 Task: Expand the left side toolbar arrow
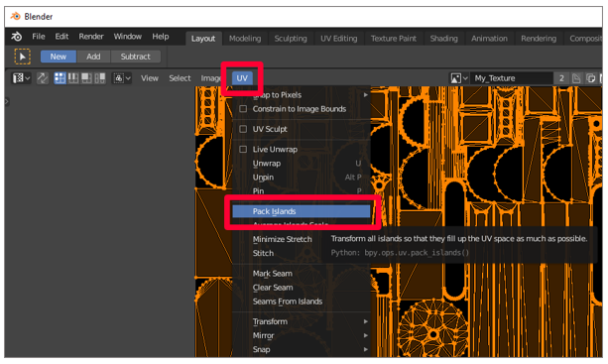(7, 102)
